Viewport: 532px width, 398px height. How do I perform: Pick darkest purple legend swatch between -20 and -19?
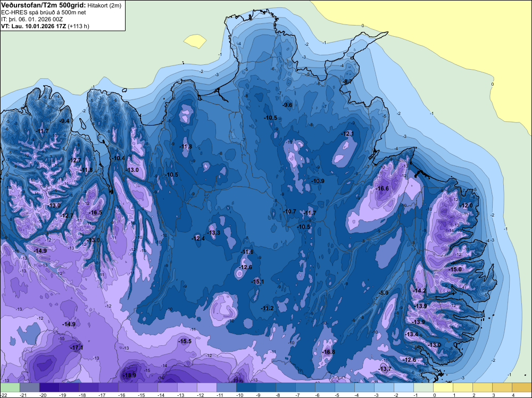tap(49, 387)
